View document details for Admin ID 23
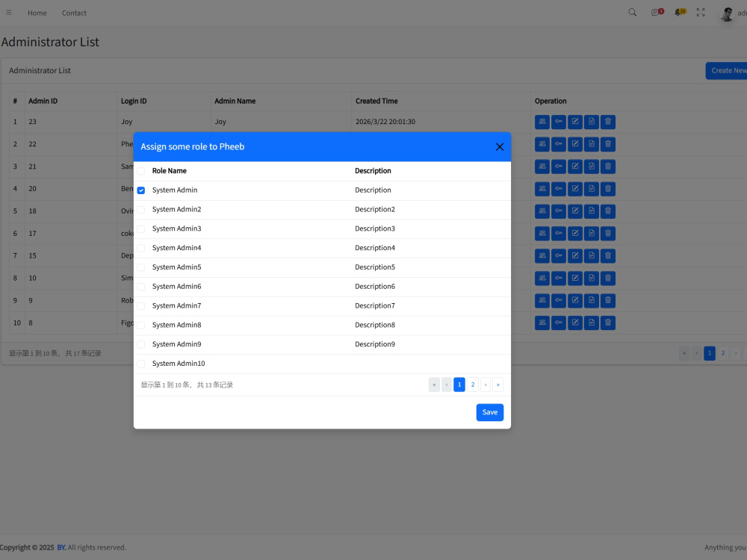The height and width of the screenshot is (560, 747). (591, 122)
